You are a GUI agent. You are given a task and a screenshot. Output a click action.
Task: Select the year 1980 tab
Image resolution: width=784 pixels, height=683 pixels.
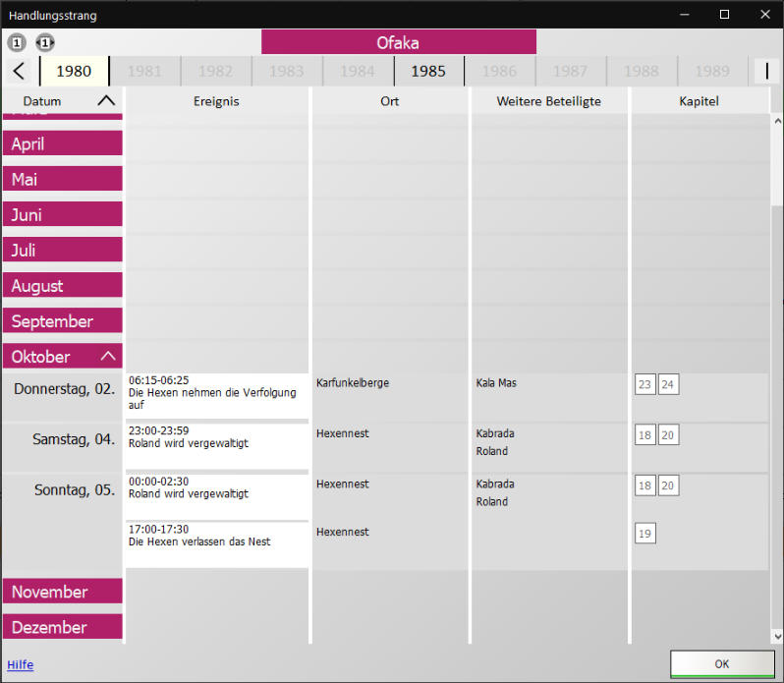click(x=74, y=71)
